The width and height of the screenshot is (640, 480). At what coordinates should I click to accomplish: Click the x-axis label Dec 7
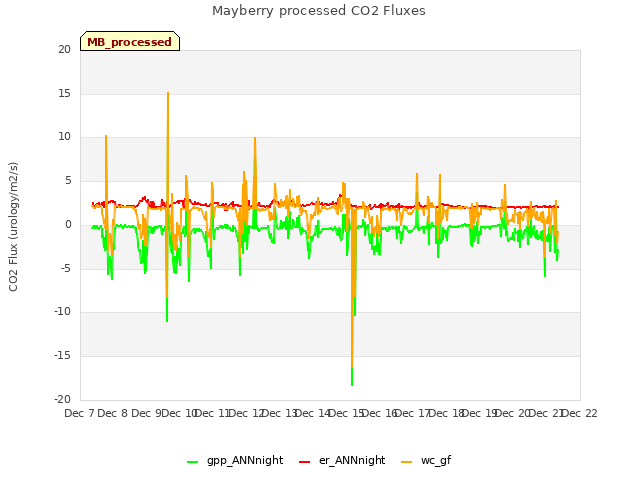point(79,413)
